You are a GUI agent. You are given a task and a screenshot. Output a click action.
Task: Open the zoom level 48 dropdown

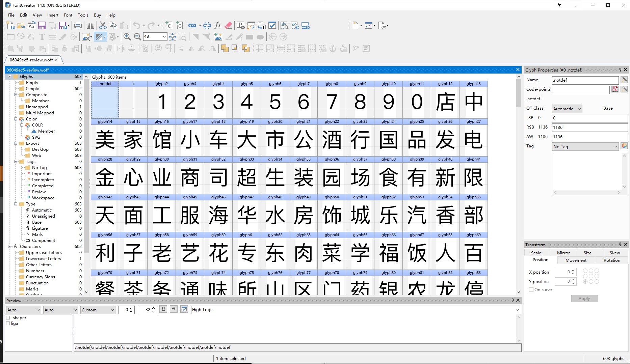click(164, 37)
